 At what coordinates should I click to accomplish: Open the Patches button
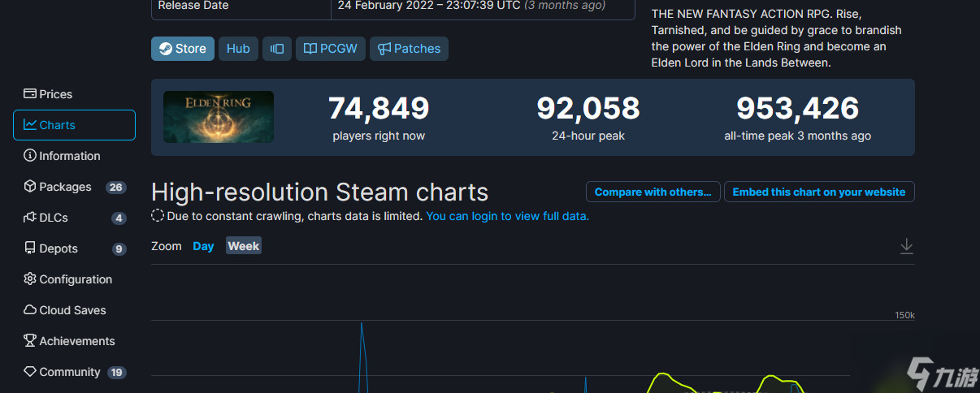click(409, 49)
